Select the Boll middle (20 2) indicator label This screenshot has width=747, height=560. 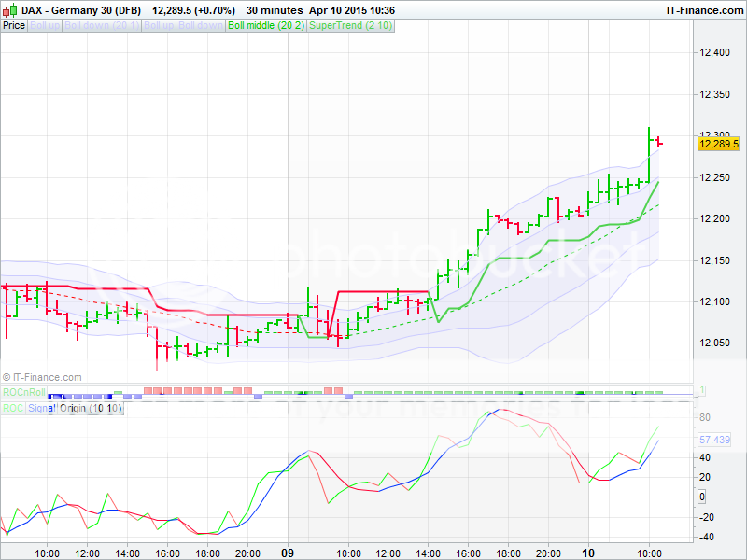click(266, 25)
